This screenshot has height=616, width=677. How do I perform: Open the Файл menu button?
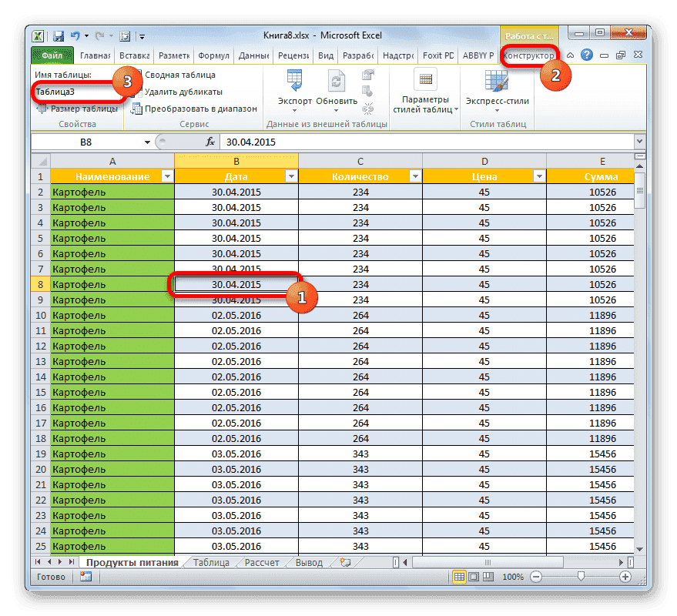[52, 55]
